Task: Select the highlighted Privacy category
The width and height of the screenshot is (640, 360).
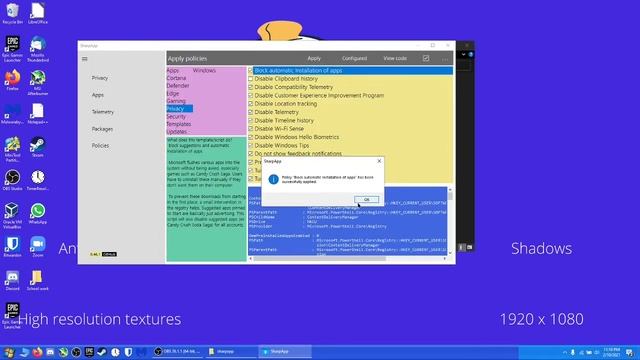Action: click(x=179, y=109)
